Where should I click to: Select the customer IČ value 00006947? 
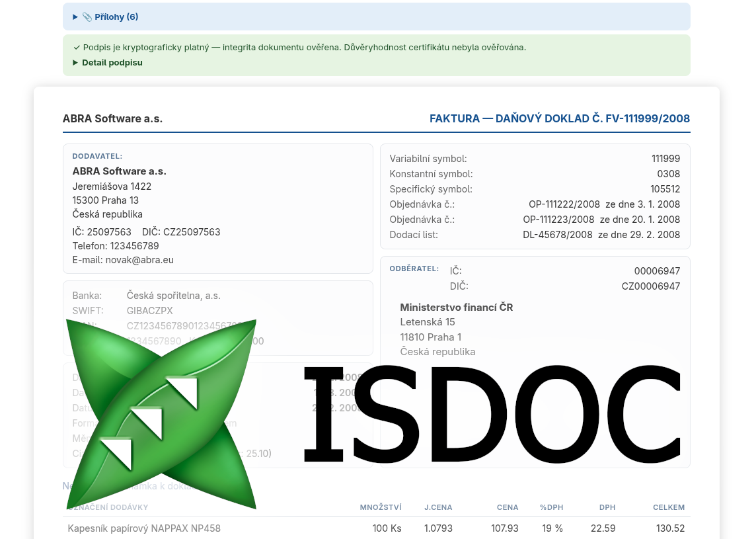click(x=657, y=271)
